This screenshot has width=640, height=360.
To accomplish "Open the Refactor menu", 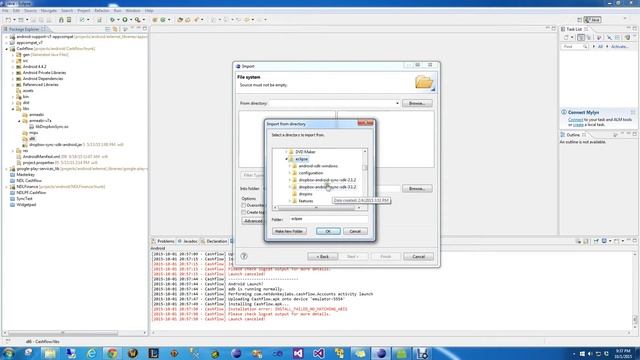I will coord(102,11).
